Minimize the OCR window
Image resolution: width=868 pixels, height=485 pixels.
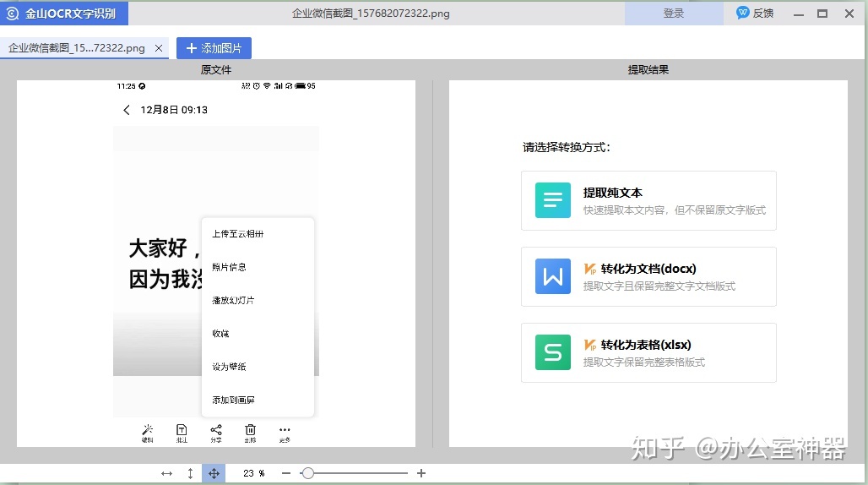coord(798,14)
